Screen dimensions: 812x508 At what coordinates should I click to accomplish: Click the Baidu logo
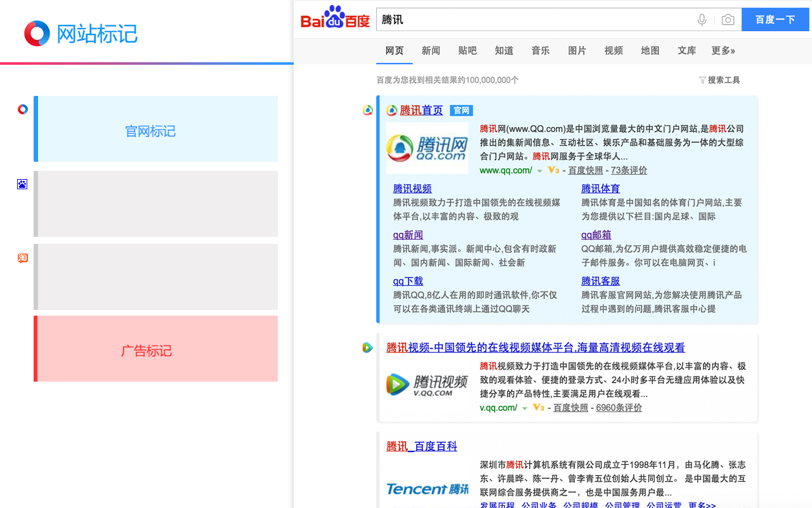pyautogui.click(x=335, y=18)
